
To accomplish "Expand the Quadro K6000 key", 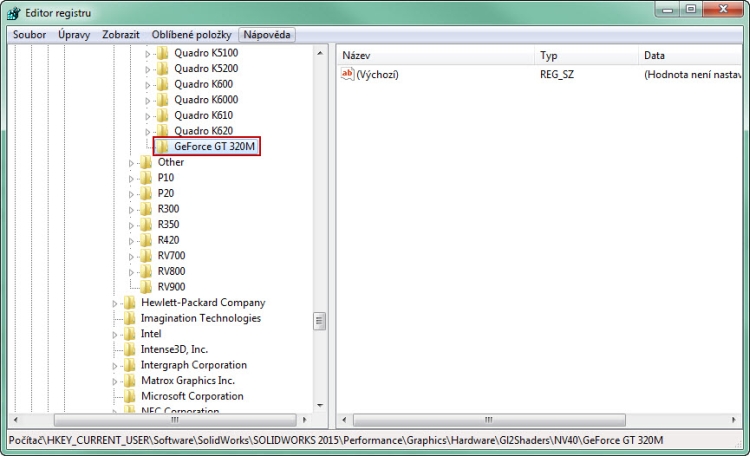I will click(147, 100).
